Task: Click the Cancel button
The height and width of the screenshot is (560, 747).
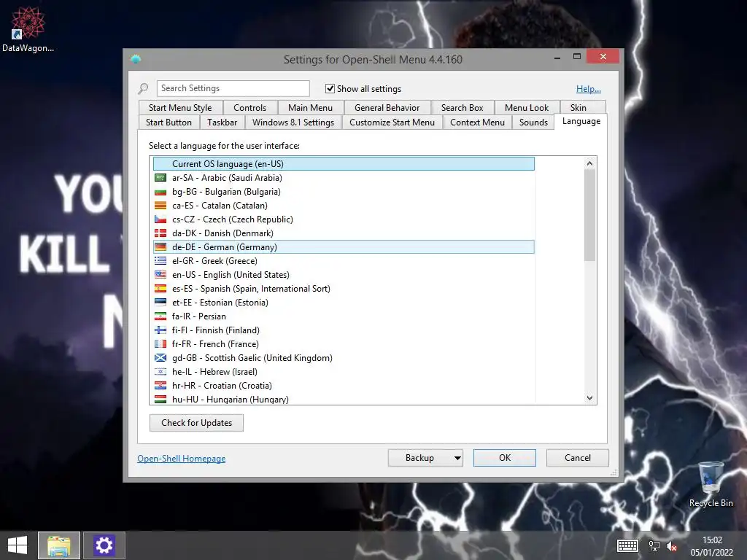Action: point(578,458)
